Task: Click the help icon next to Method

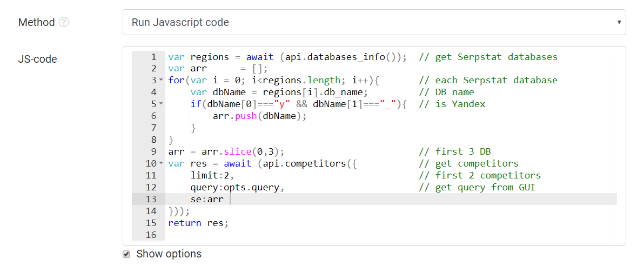Action: tap(64, 22)
